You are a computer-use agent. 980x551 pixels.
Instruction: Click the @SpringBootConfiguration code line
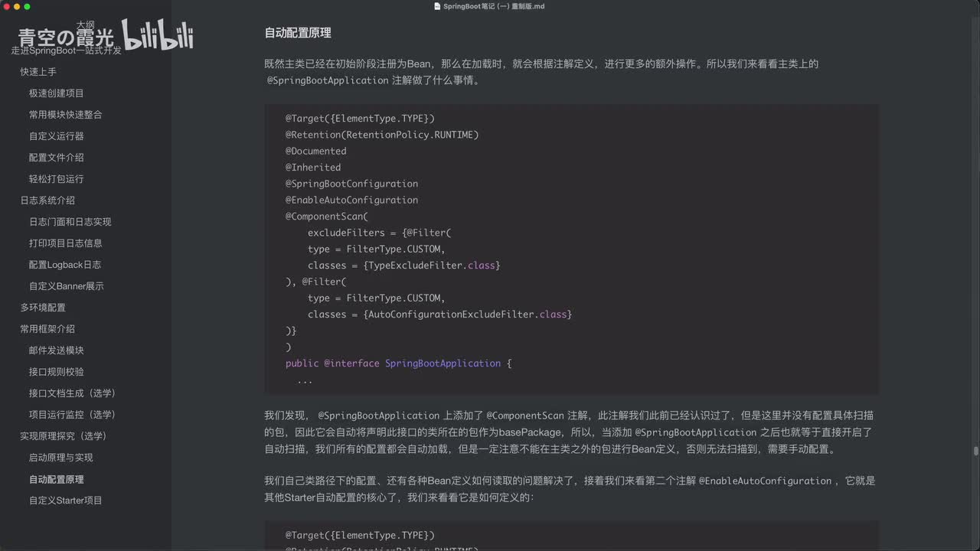pyautogui.click(x=352, y=184)
